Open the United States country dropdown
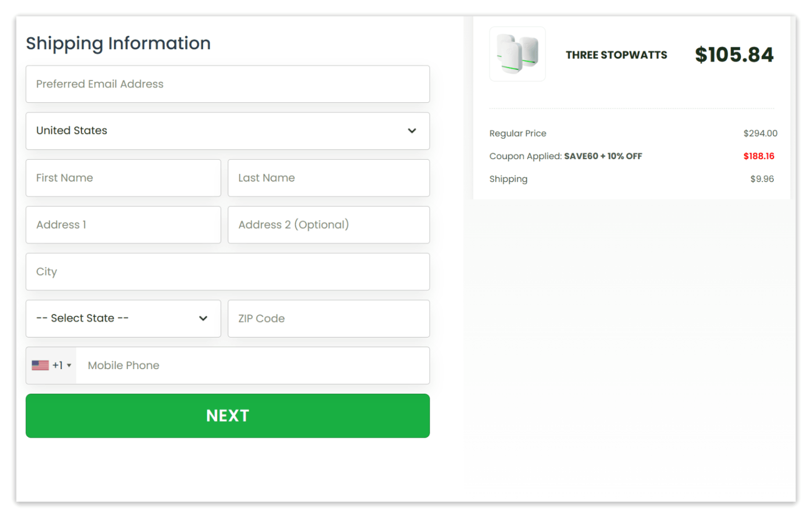The image size is (812, 518). pyautogui.click(x=227, y=131)
